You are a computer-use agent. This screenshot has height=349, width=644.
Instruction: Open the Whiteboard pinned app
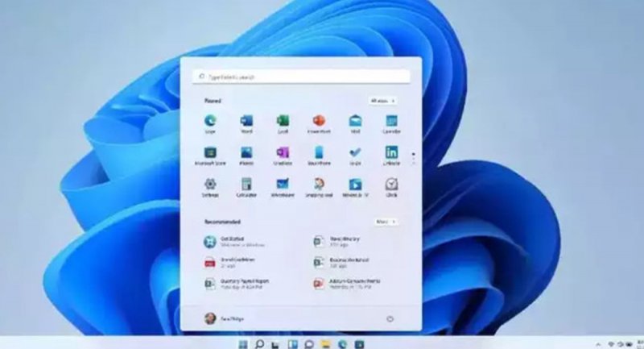tap(283, 188)
